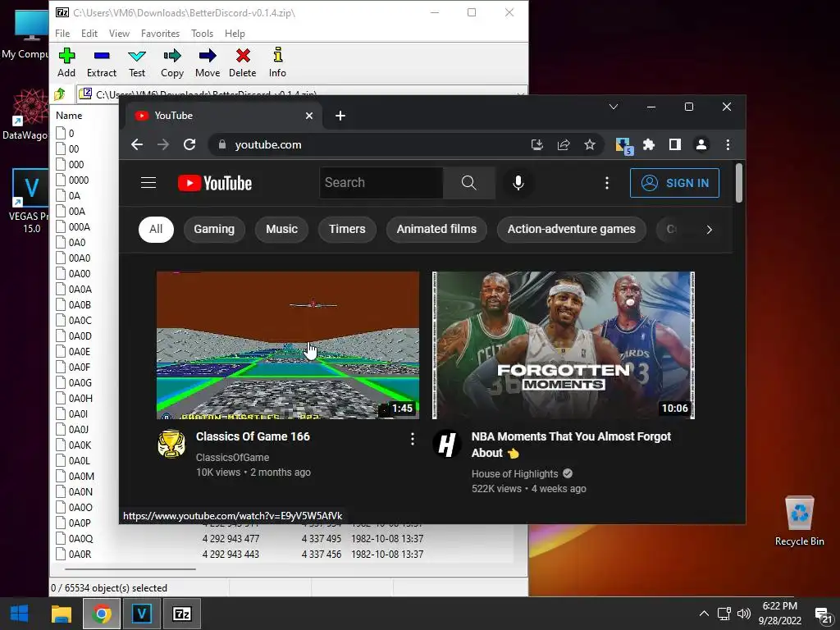Click the Move arrow icon in 7-Zip
This screenshot has height=630, width=840.
click(x=208, y=62)
